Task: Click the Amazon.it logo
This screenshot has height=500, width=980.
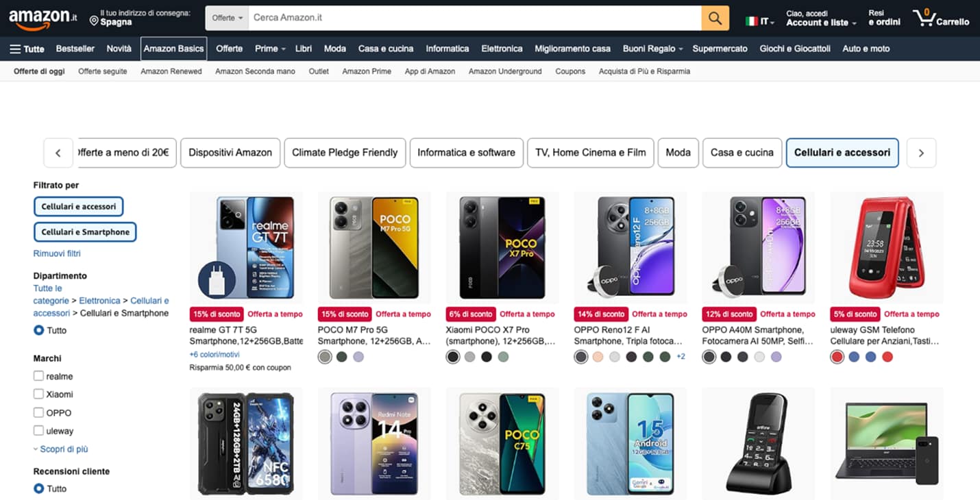Action: (x=43, y=18)
